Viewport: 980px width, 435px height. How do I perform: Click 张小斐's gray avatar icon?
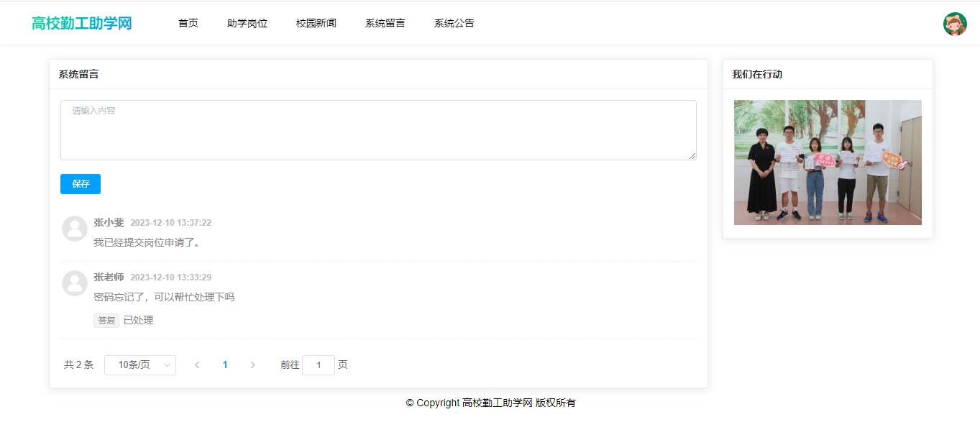point(75,229)
